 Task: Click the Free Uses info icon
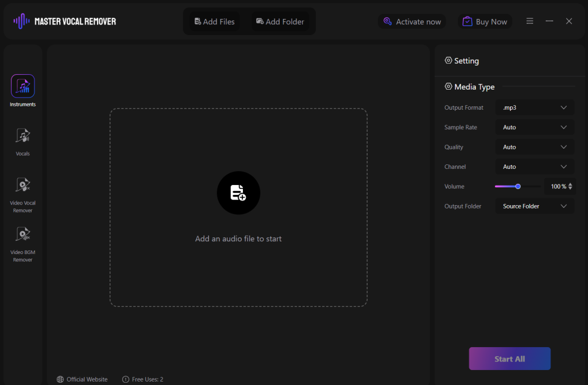point(126,379)
